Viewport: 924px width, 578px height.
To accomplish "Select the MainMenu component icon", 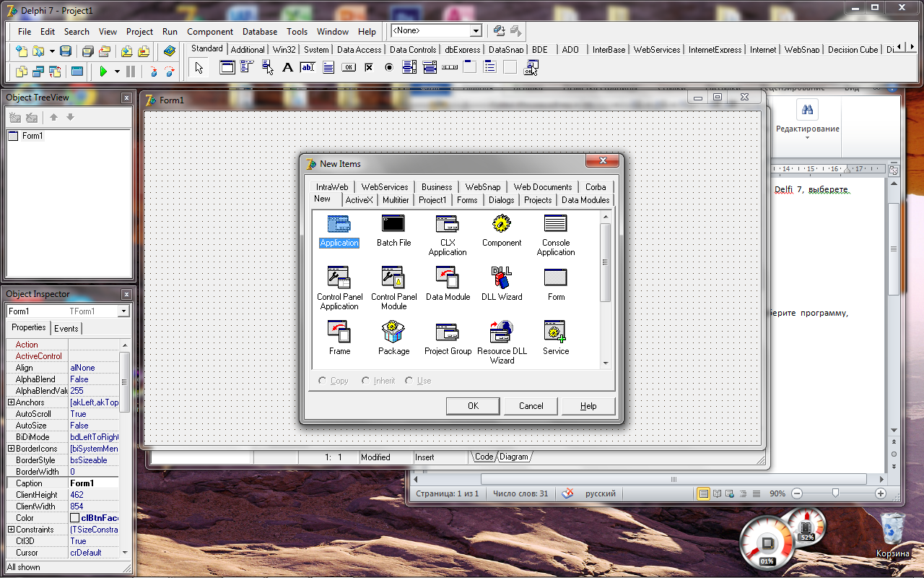I will 248,68.
